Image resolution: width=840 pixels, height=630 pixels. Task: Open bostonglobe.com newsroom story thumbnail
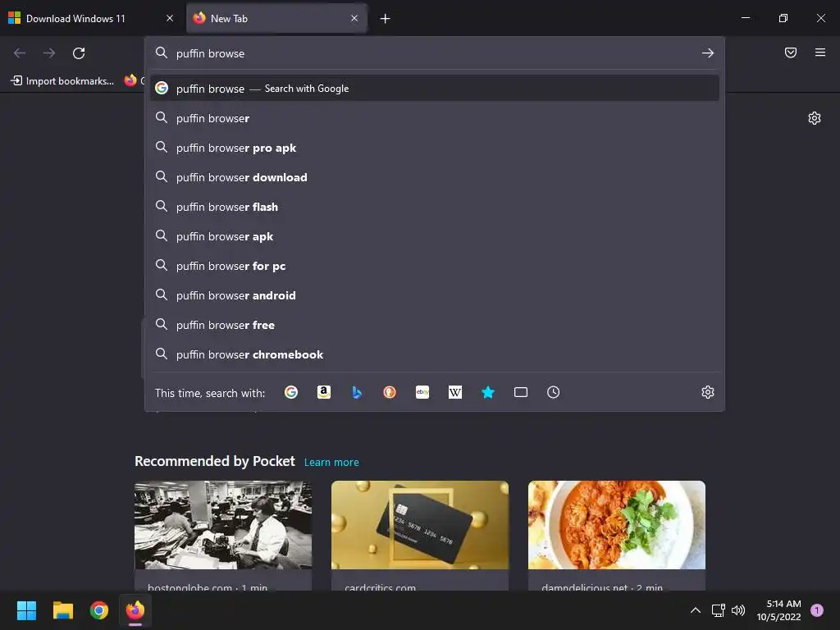coord(223,525)
